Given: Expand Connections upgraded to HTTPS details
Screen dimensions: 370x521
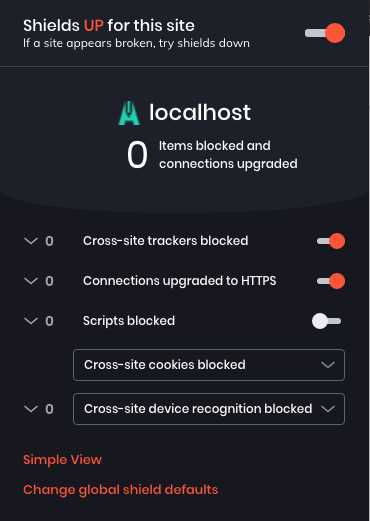Looking at the screenshot, I should tap(31, 281).
